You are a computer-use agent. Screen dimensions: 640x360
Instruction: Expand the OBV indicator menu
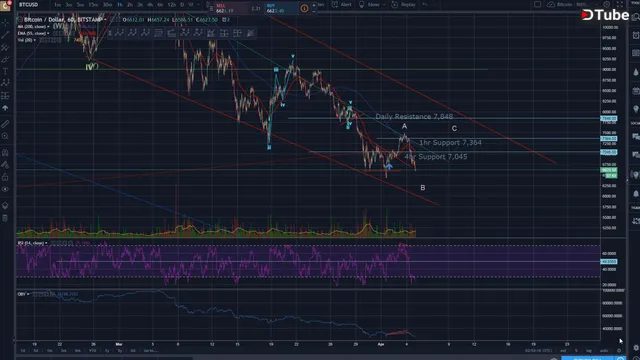tap(28, 294)
